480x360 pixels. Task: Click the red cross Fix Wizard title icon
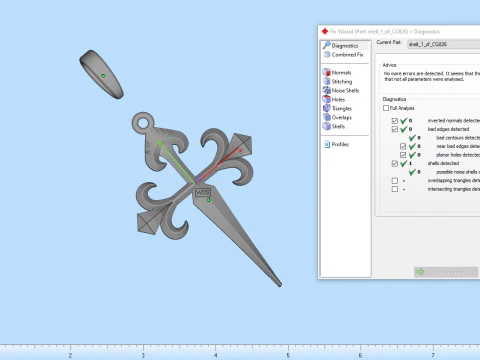(x=325, y=31)
